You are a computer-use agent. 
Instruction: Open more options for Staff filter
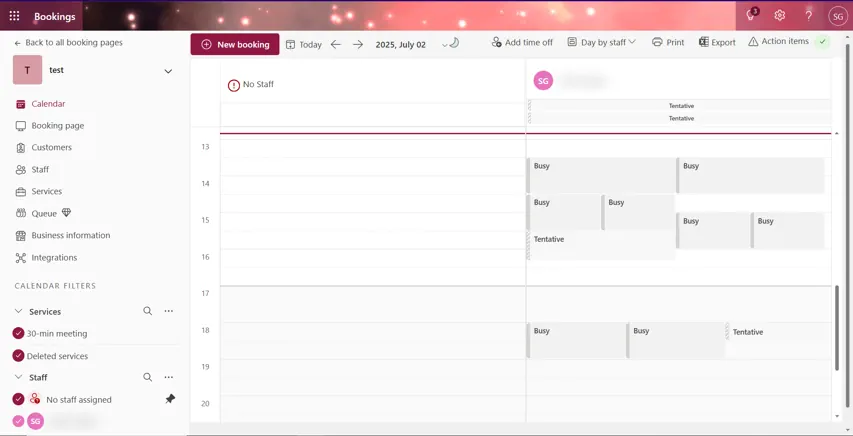(169, 377)
